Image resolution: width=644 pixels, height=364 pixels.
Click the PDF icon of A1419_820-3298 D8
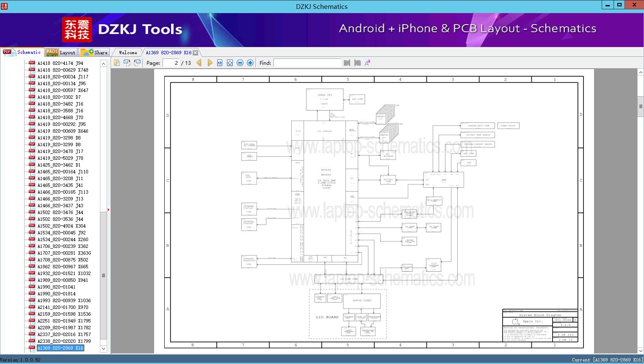click(x=32, y=138)
